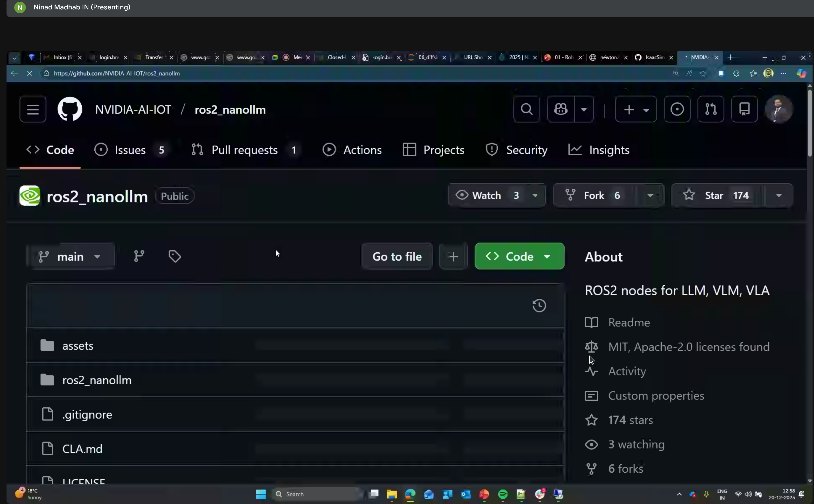Open the GitHub hamburger navigation menu
The image size is (814, 504).
(x=33, y=109)
